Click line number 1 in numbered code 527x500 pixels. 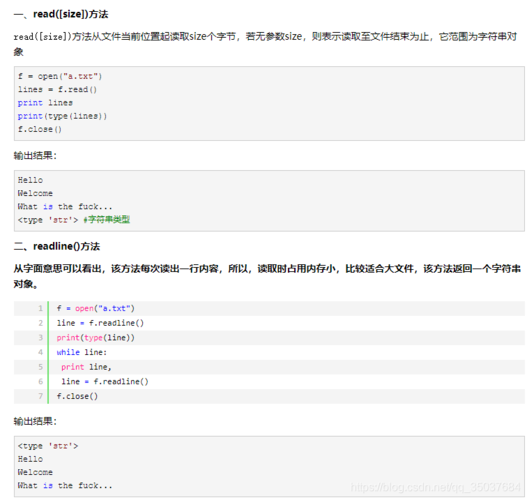click(x=40, y=308)
